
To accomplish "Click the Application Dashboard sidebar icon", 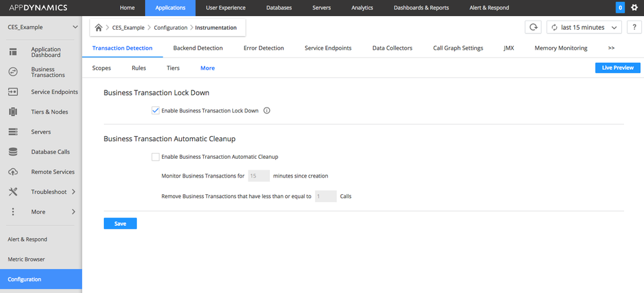I will click(13, 52).
